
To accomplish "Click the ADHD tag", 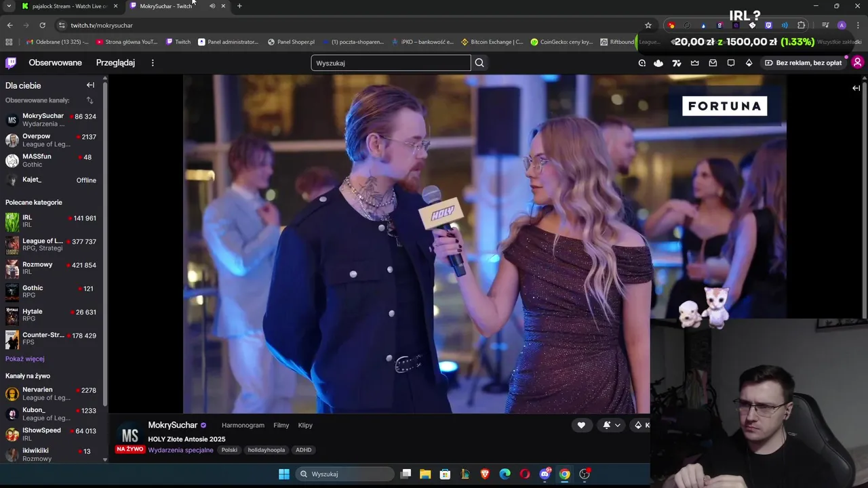I will click(x=303, y=450).
